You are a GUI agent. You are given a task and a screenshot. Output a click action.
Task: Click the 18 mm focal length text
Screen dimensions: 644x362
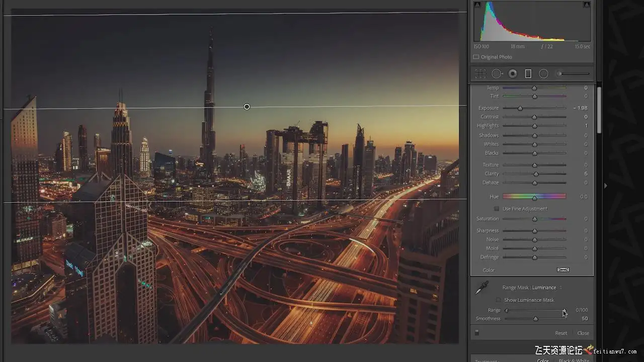click(x=517, y=47)
